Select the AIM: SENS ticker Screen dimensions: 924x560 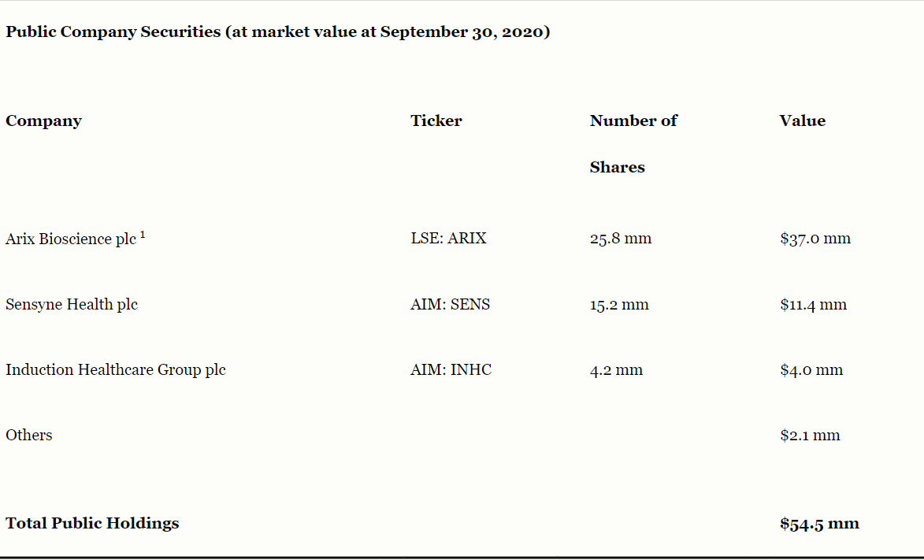(x=451, y=304)
